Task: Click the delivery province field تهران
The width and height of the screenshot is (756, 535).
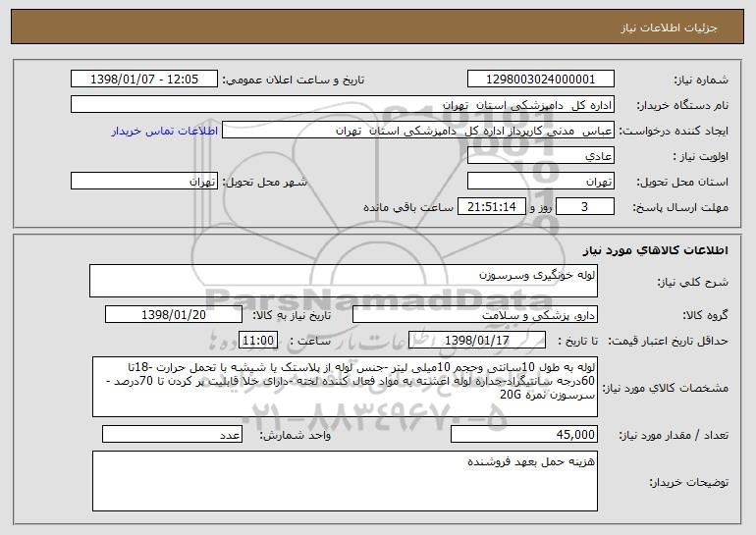Action: pos(540,182)
